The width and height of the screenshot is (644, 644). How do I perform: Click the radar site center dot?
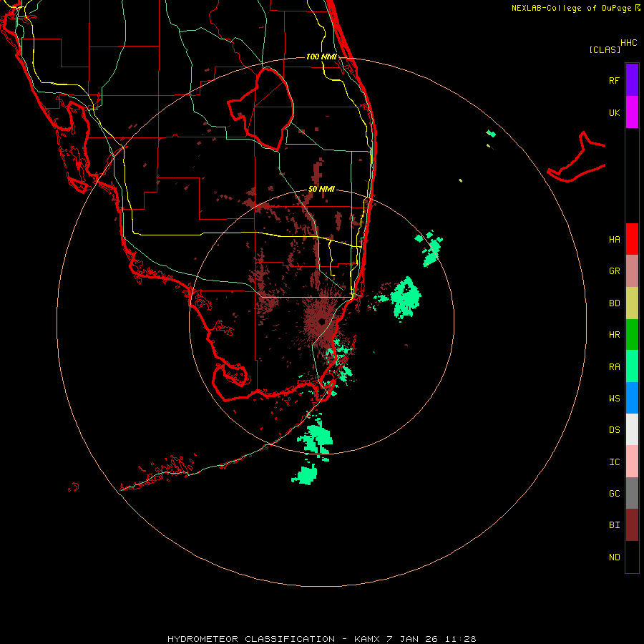(321, 321)
